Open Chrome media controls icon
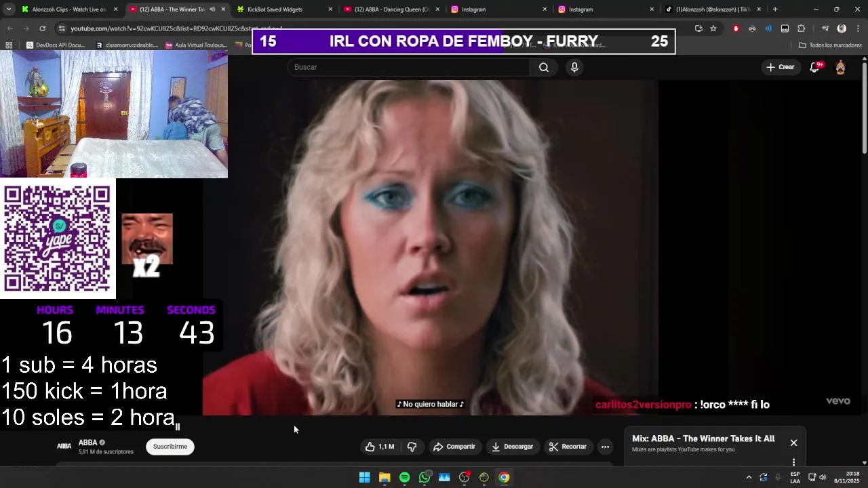Image resolution: width=868 pixels, height=488 pixels. tap(825, 28)
